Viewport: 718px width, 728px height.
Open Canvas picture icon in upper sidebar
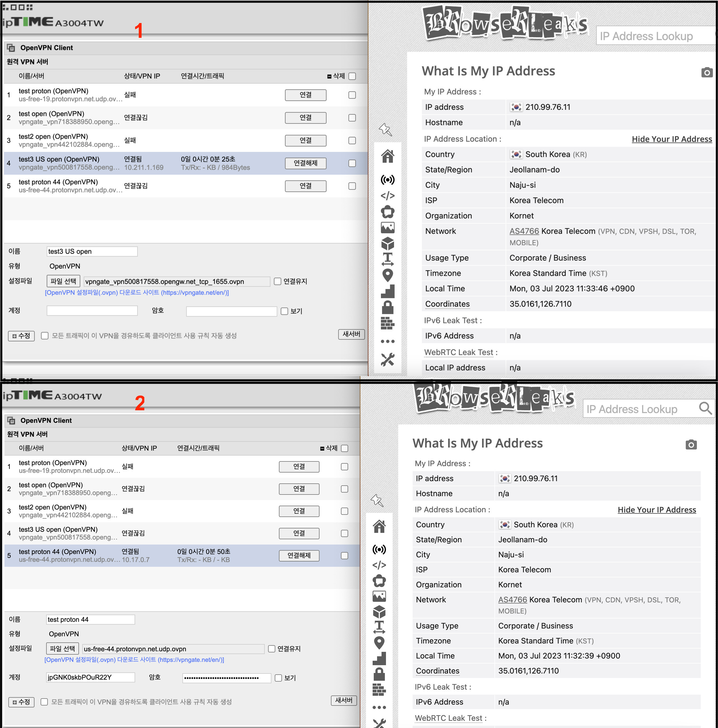click(387, 228)
